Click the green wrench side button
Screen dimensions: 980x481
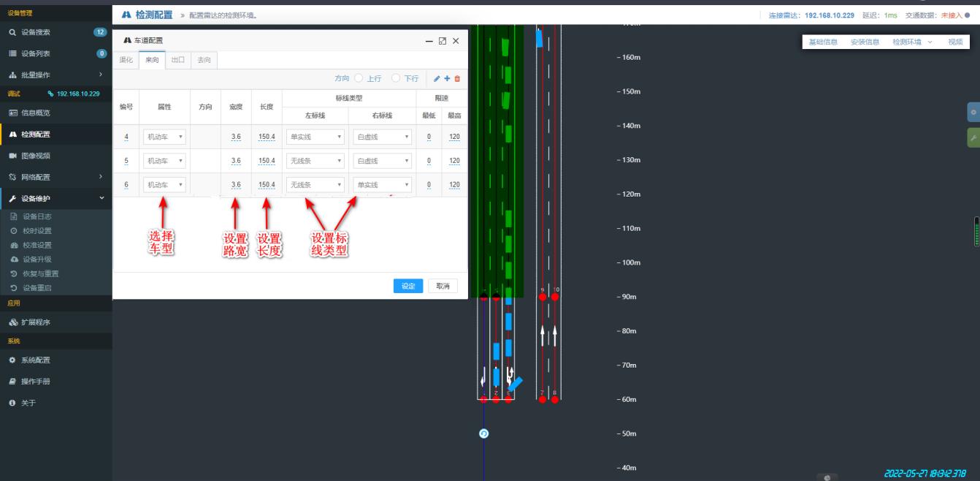(x=973, y=137)
